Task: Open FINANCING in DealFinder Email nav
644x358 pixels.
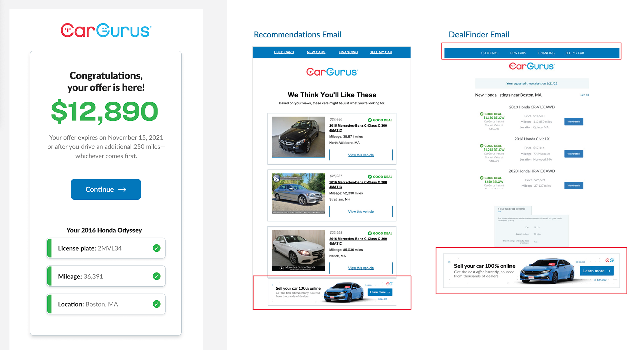Action: (546, 53)
